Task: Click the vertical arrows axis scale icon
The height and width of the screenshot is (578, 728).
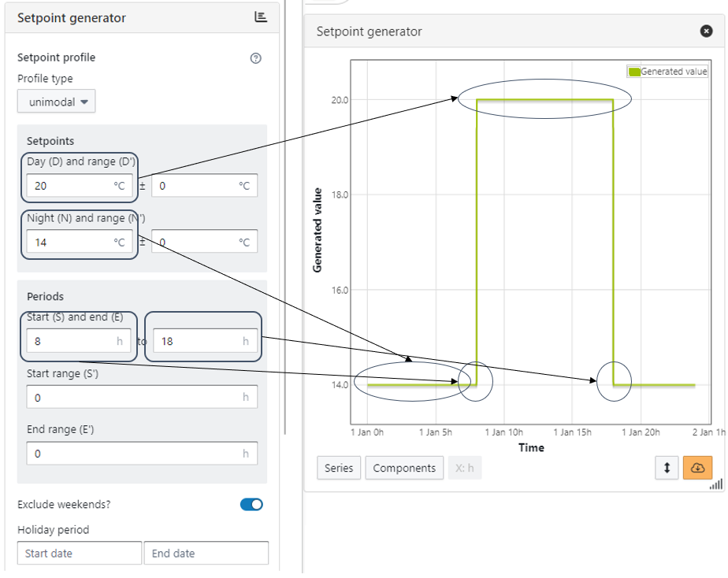Action: [667, 468]
